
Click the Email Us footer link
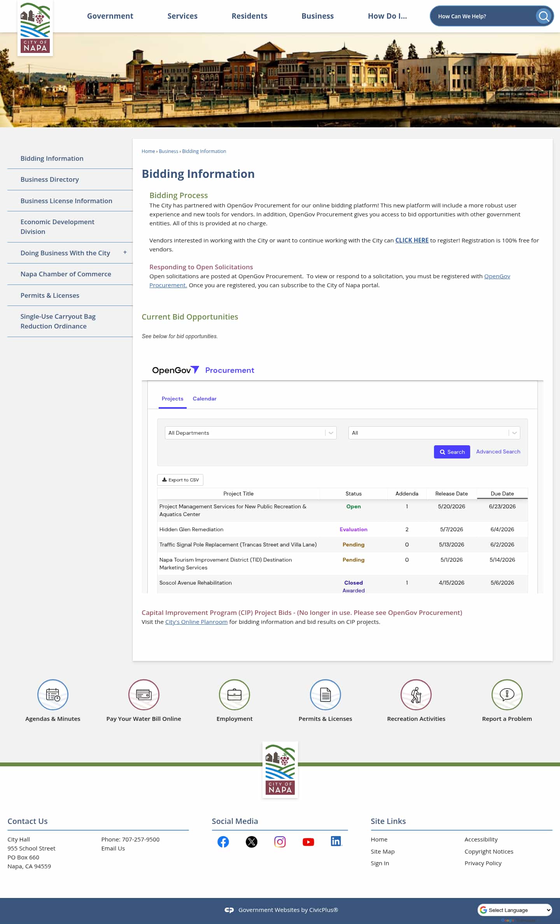click(x=113, y=848)
